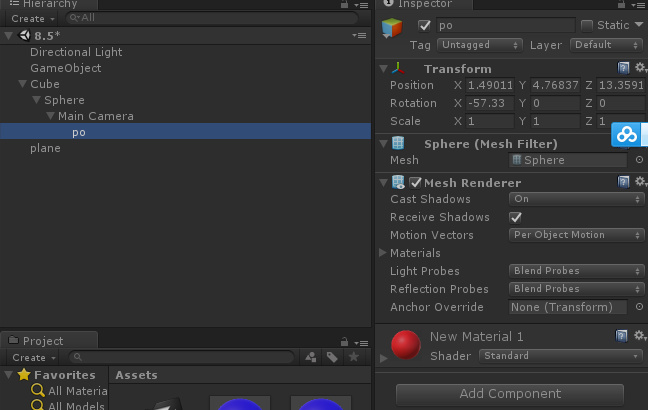Click the object name field po

tap(505, 26)
